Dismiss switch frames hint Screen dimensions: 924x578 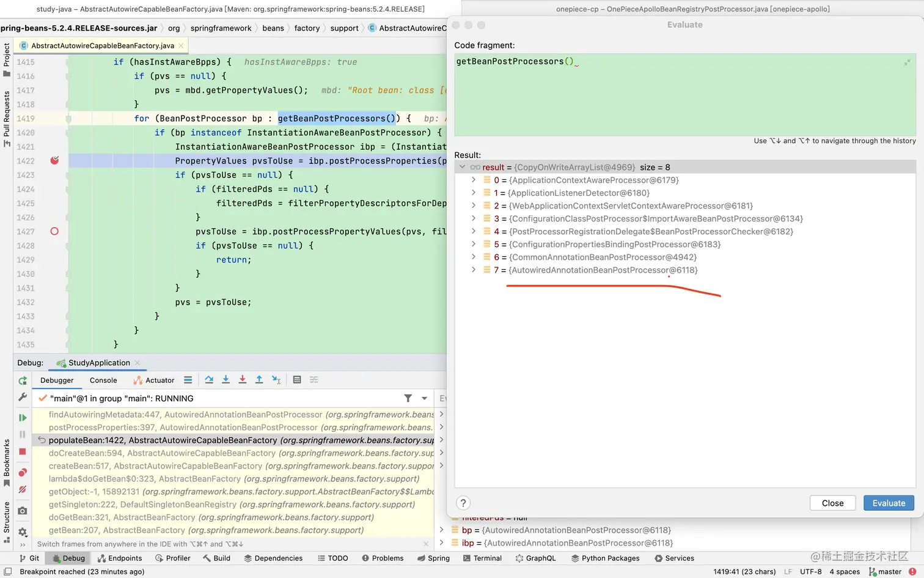(426, 544)
